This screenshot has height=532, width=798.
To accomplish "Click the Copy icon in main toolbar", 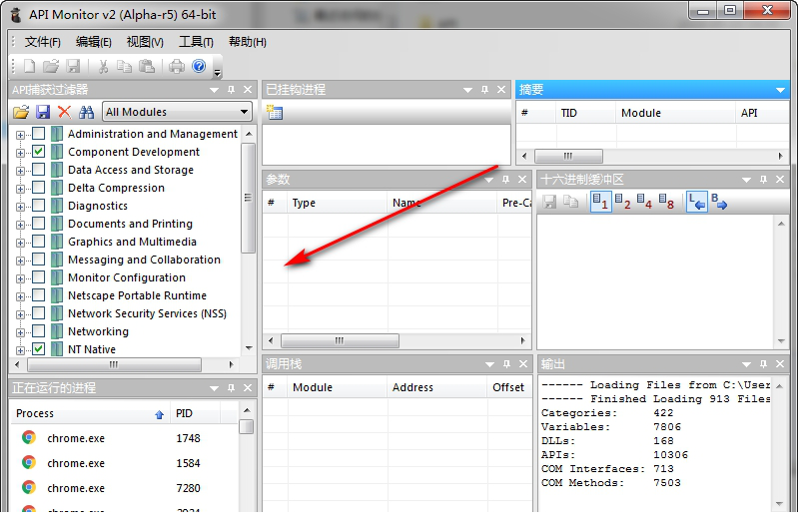I will click(x=124, y=66).
